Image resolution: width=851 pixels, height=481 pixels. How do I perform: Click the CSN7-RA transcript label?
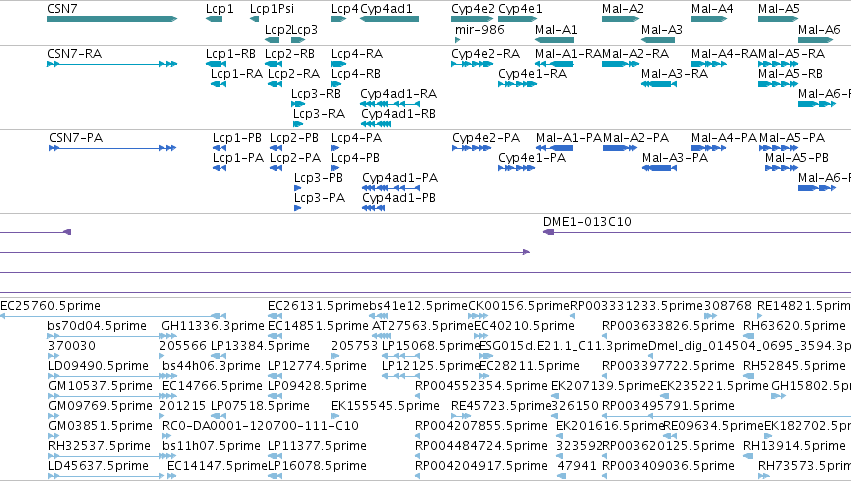74,54
